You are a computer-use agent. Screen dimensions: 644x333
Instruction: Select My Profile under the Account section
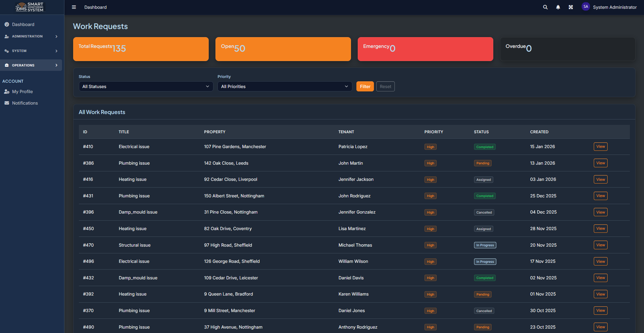pyautogui.click(x=22, y=91)
